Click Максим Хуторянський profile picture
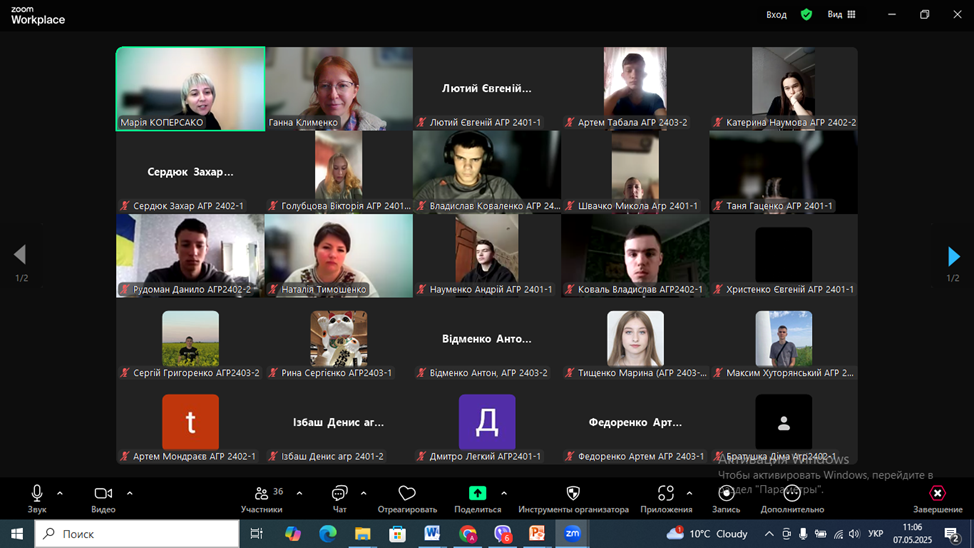 [783, 339]
